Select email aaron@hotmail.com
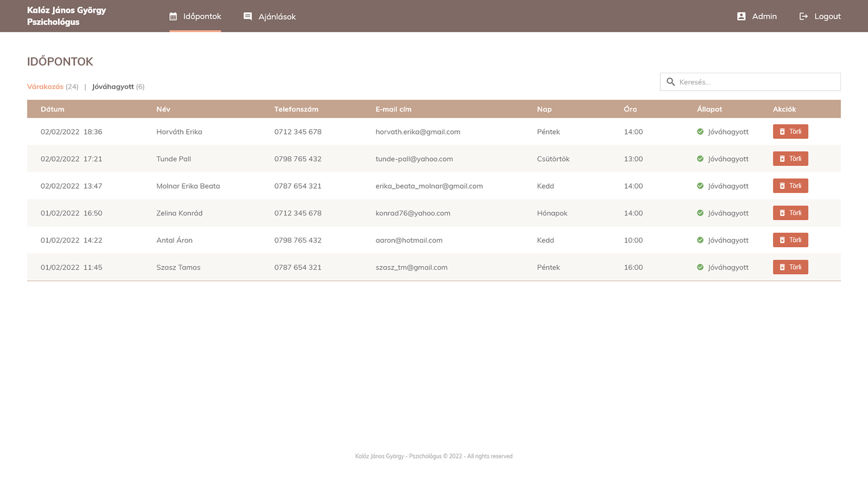Viewport: 868px width, 479px height. point(409,240)
